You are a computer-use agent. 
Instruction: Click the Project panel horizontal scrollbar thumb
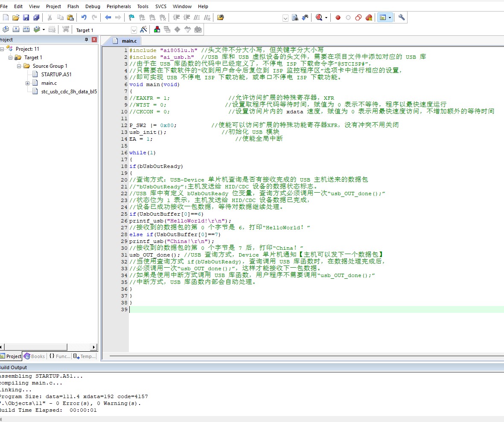[x=36, y=347]
